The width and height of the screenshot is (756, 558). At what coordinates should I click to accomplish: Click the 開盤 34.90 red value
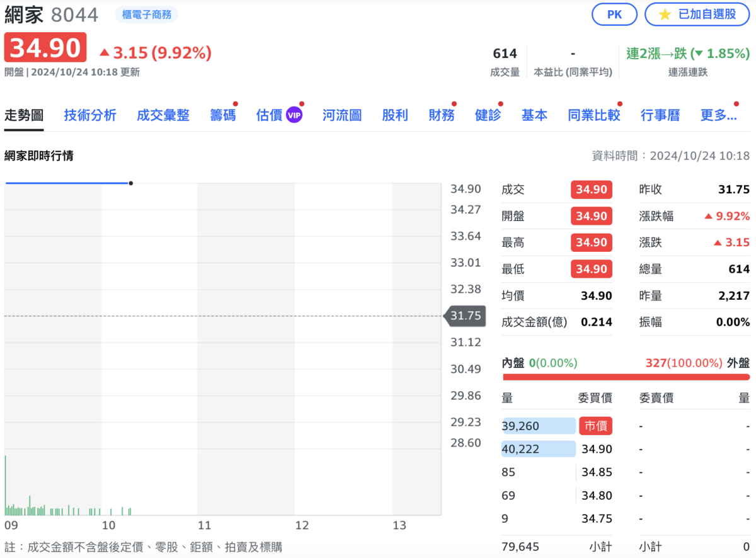592,216
